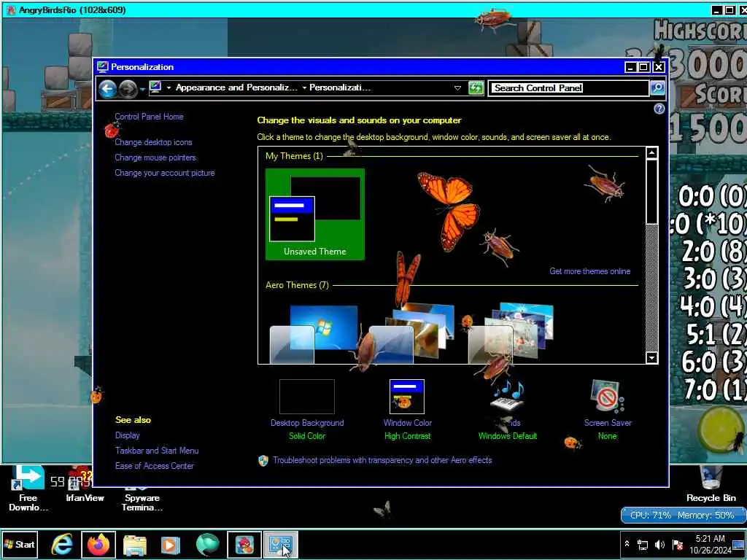Open Control Panel Home link
This screenshot has width=747, height=560.
(x=149, y=116)
